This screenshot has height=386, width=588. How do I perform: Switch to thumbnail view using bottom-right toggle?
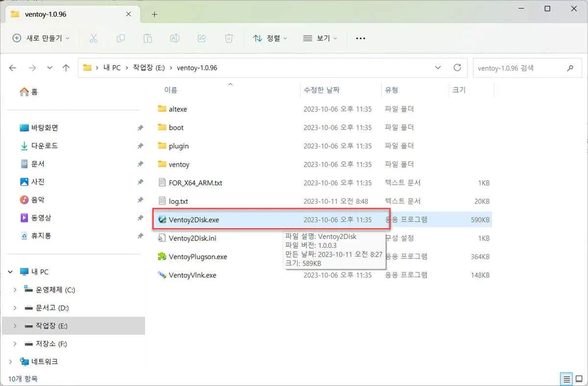(579, 379)
